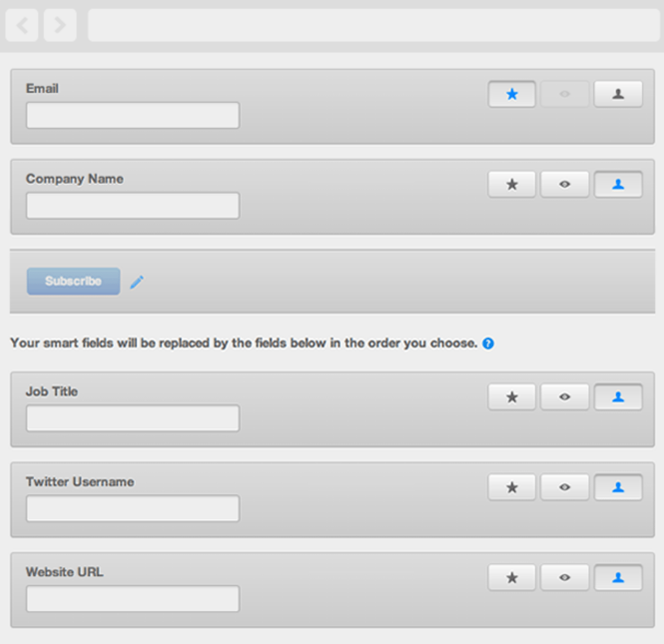Click the person icon for the Email field
Image resolution: width=664 pixels, height=644 pixels.
point(618,94)
